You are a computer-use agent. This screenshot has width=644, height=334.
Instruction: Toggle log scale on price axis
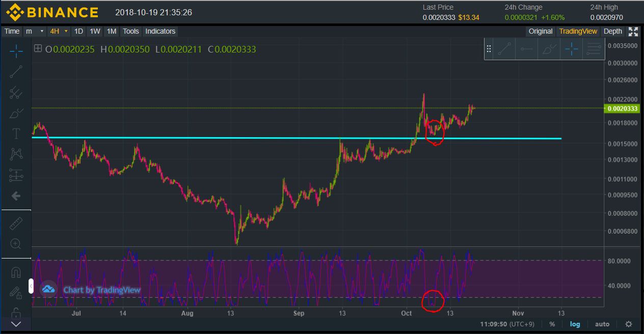pos(575,324)
